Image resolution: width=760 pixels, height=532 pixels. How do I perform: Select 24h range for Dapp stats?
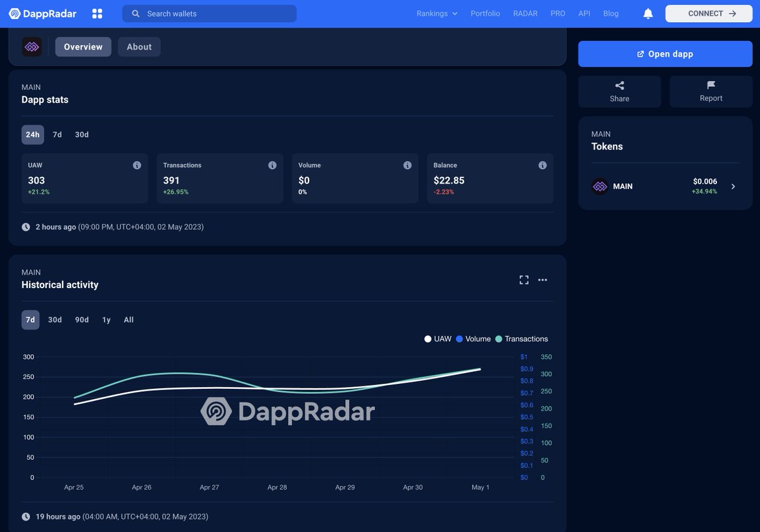coord(32,135)
